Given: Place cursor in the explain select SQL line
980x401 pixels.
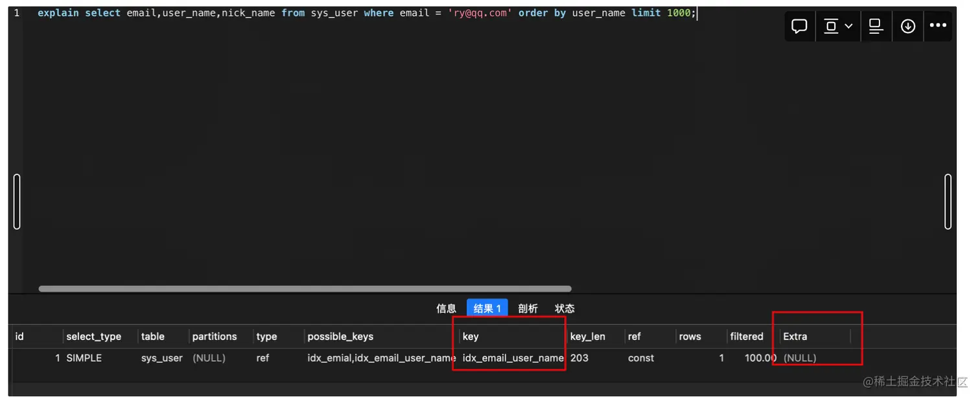Looking at the screenshot, I should [x=367, y=13].
